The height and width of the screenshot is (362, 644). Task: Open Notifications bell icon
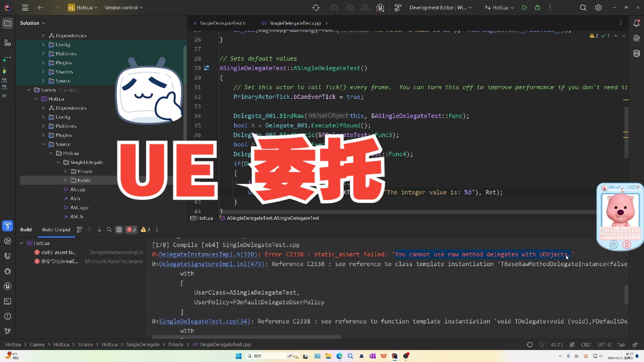pyautogui.click(x=636, y=23)
